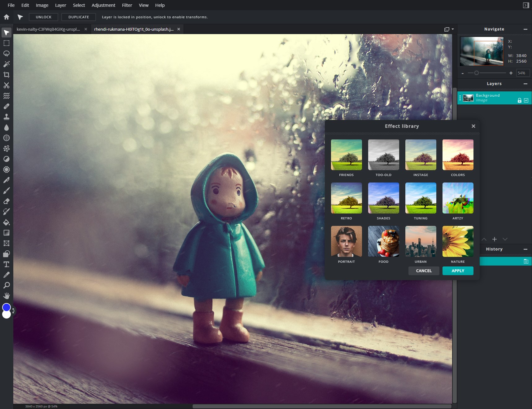532x409 pixels.
Task: Grab the Hand pan tool
Action: (6, 296)
